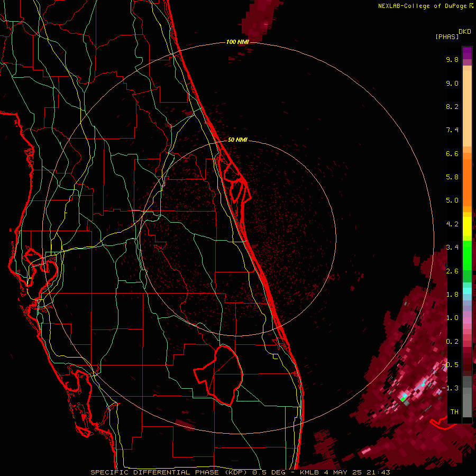
Task: Click the DKD unit label above the color bar
Action: [465, 32]
